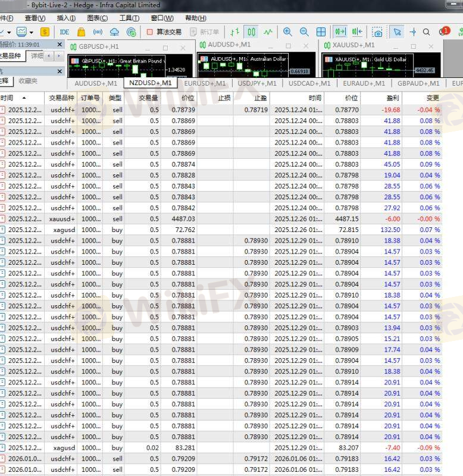Open the 图表(C) menu
Image resolution: width=463 pixels, height=476 pixels.
[x=96, y=18]
